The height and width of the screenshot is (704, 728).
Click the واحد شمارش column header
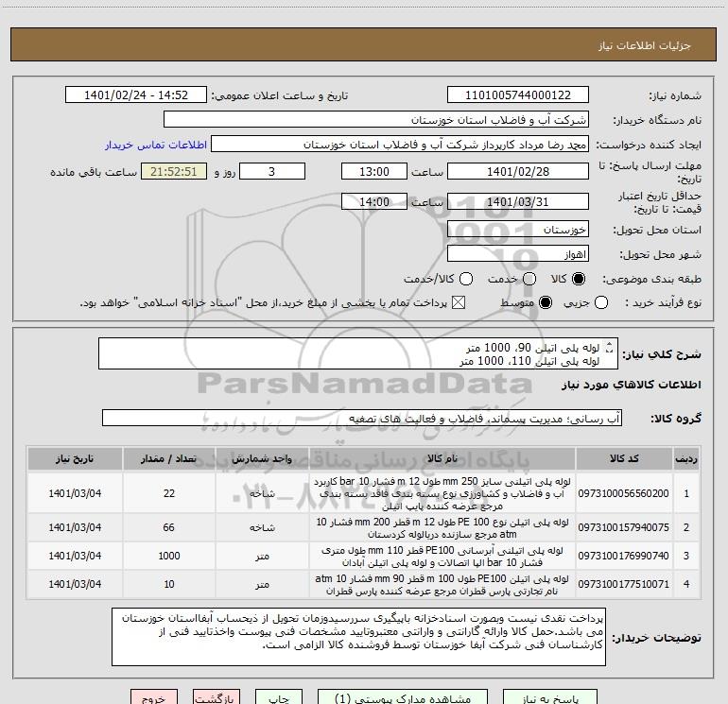point(262,458)
